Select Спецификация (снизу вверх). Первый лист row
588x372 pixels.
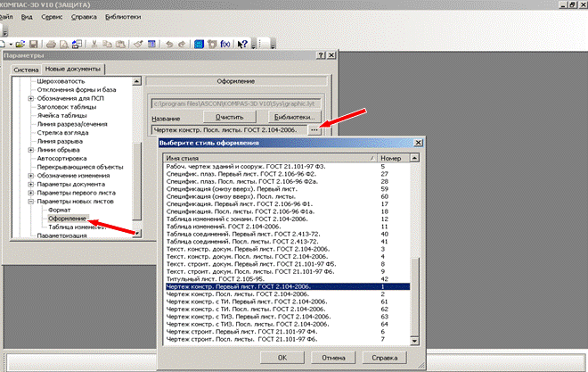point(287,189)
